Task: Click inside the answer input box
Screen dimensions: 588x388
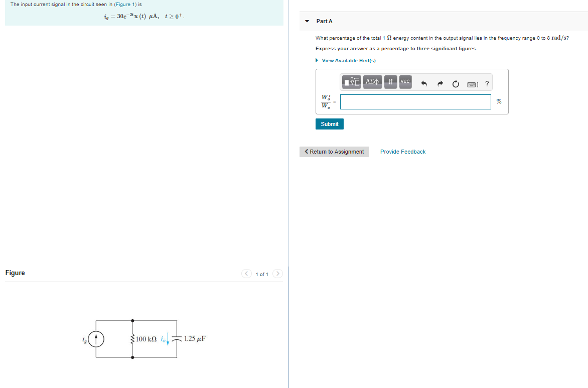Action: pyautogui.click(x=415, y=101)
